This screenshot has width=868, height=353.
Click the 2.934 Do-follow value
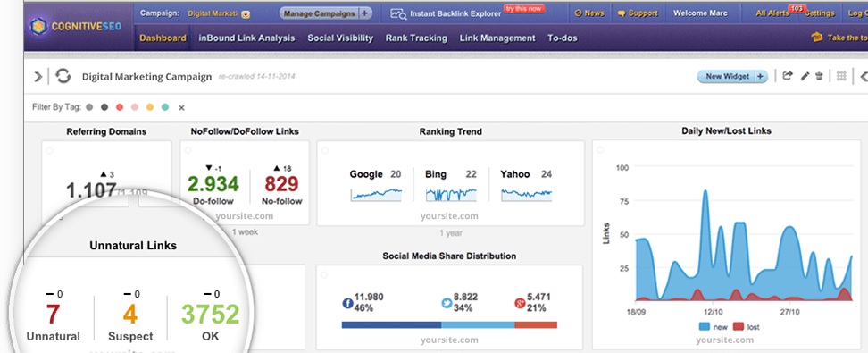click(x=213, y=183)
